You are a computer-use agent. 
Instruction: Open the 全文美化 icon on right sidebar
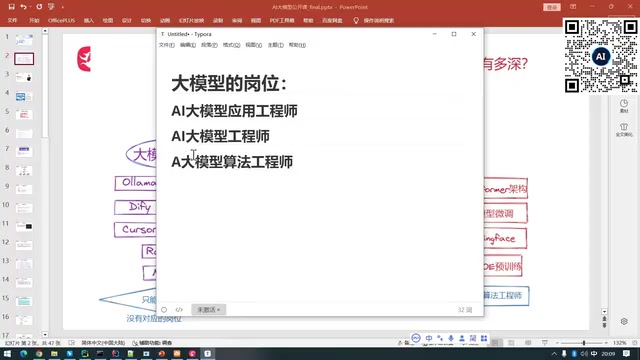(x=624, y=129)
